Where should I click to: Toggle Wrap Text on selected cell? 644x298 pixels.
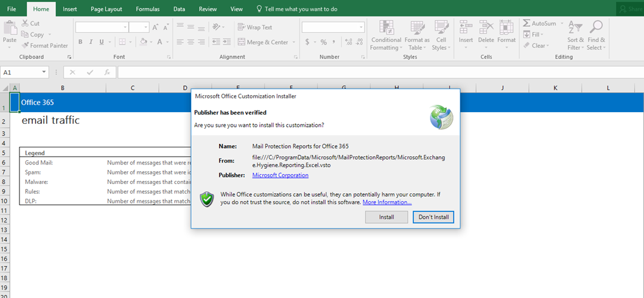pos(255,27)
